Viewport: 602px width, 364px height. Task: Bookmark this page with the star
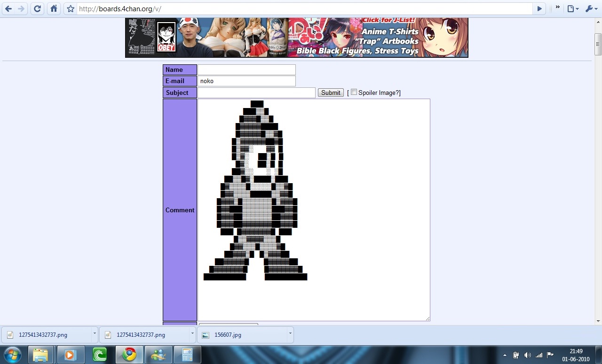point(71,8)
